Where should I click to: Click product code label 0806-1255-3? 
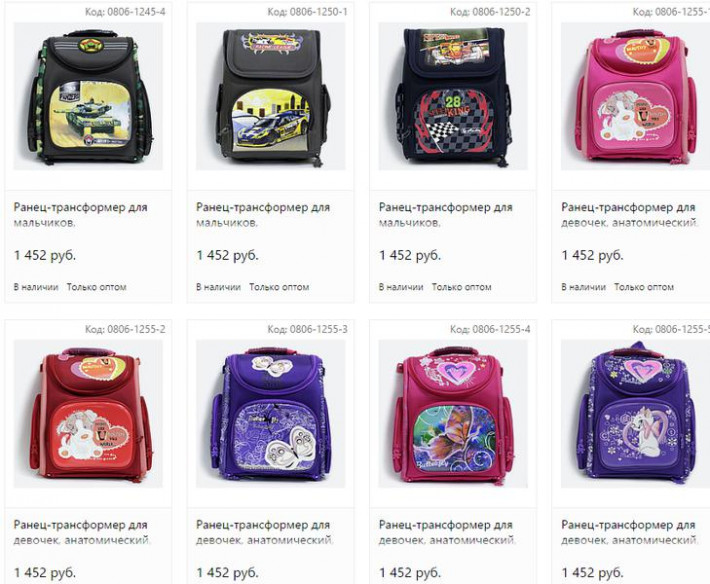(x=308, y=329)
